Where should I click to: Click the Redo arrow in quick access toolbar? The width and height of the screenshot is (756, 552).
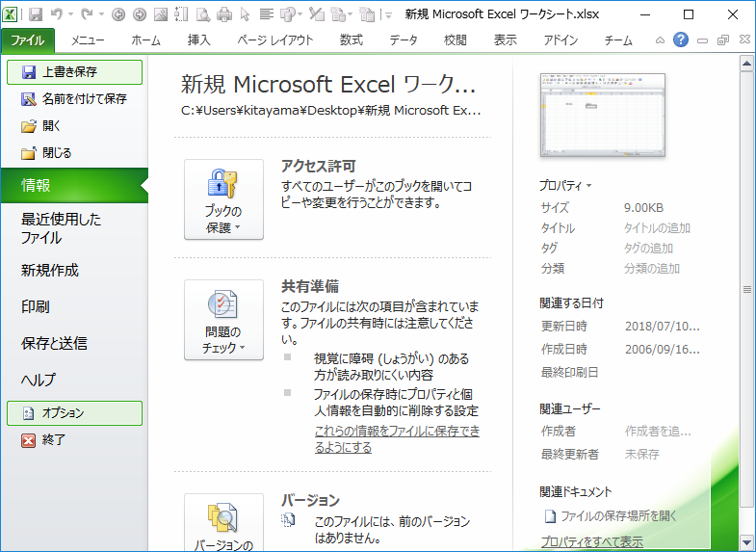[87, 15]
